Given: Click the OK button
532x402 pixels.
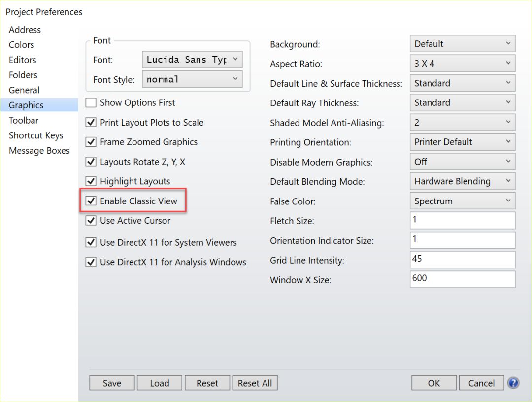Looking at the screenshot, I should coord(433,383).
